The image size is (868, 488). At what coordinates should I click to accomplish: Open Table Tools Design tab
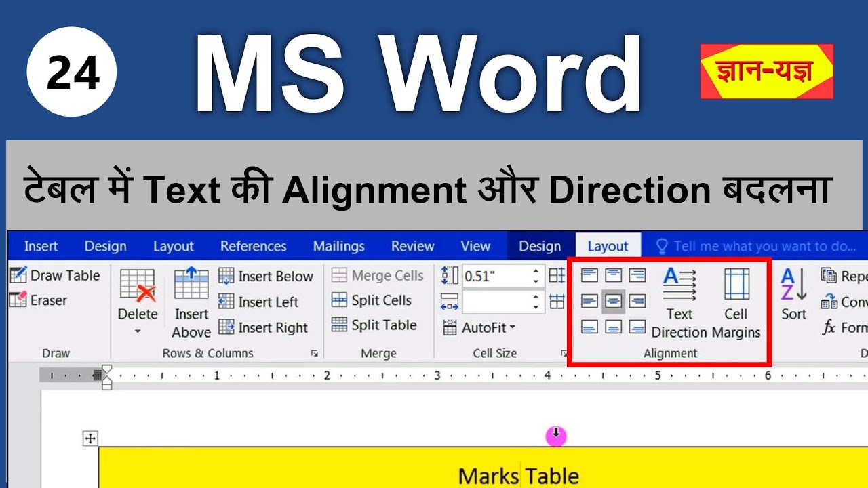coord(540,246)
